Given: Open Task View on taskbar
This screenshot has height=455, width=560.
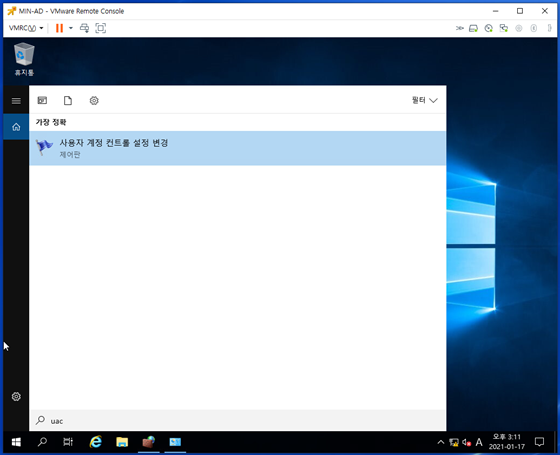Looking at the screenshot, I should coord(68,442).
